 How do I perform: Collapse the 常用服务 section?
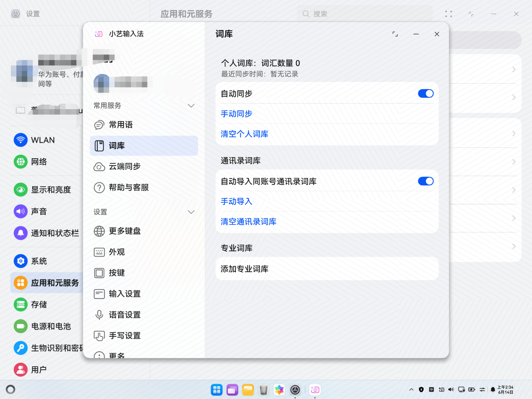point(191,106)
